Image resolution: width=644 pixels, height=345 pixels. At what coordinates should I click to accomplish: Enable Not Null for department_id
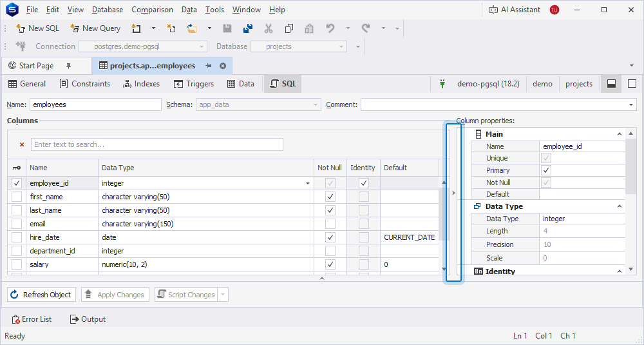(330, 251)
